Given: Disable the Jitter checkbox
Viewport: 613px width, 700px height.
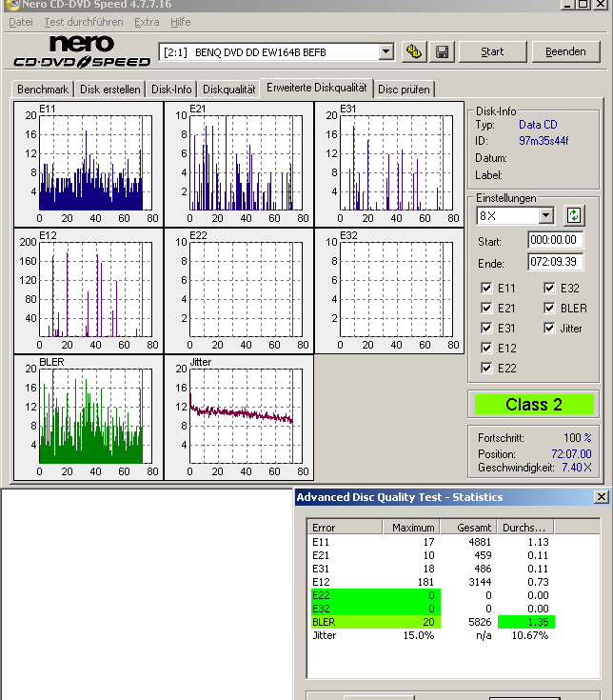Looking at the screenshot, I should coord(550,328).
